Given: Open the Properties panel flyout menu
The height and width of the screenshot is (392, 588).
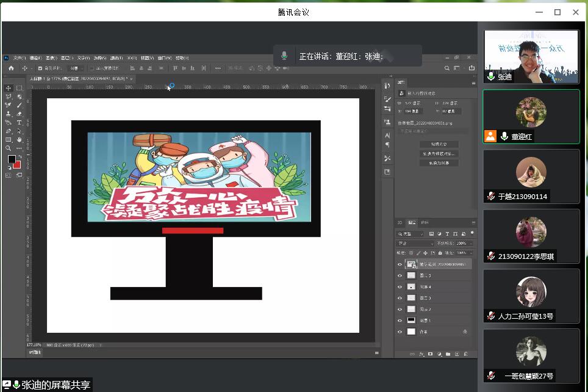Looking at the screenshot, I should pos(473,82).
